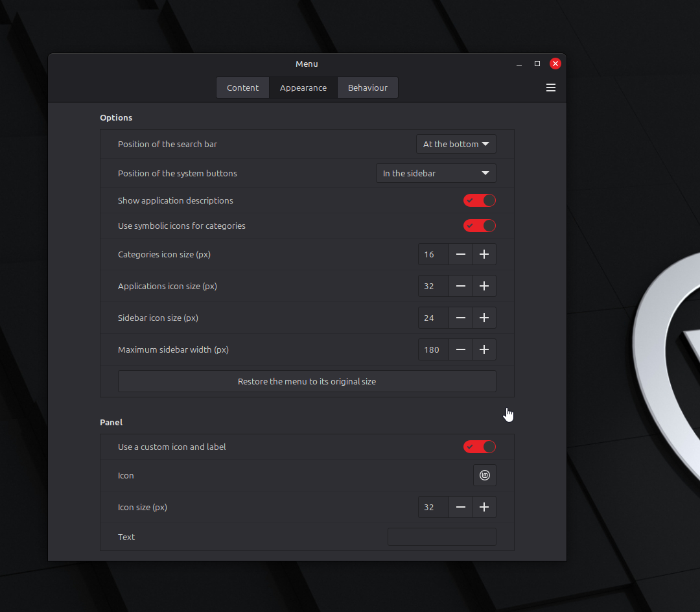Increase panel Icon size with plus
The width and height of the screenshot is (700, 612).
[x=484, y=507]
